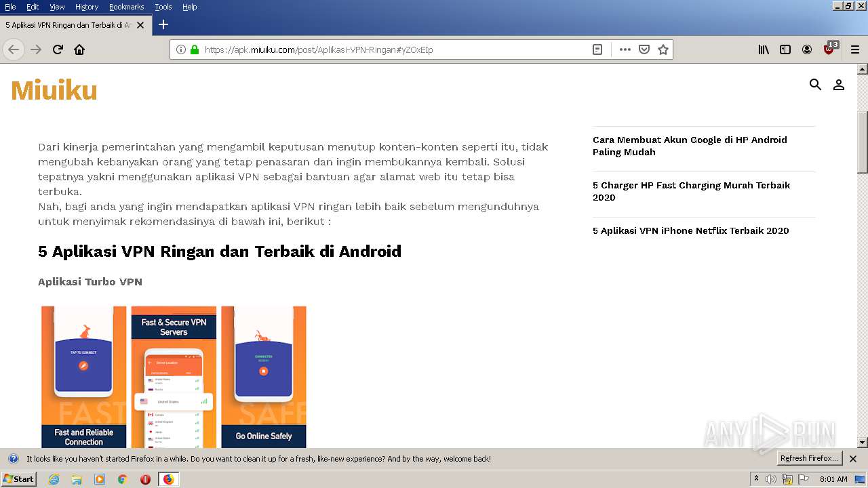Click the scrollbar down arrow

click(863, 443)
